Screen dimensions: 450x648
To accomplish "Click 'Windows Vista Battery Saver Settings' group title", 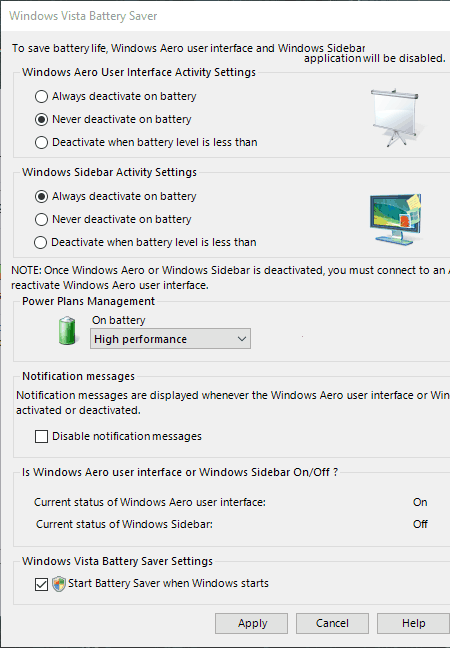I will [x=117, y=561].
